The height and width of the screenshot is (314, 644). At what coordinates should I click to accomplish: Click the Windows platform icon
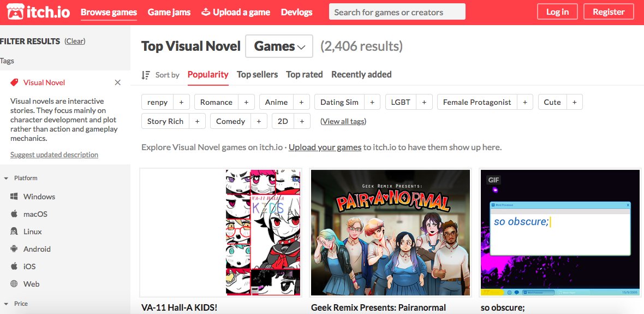coord(14,197)
